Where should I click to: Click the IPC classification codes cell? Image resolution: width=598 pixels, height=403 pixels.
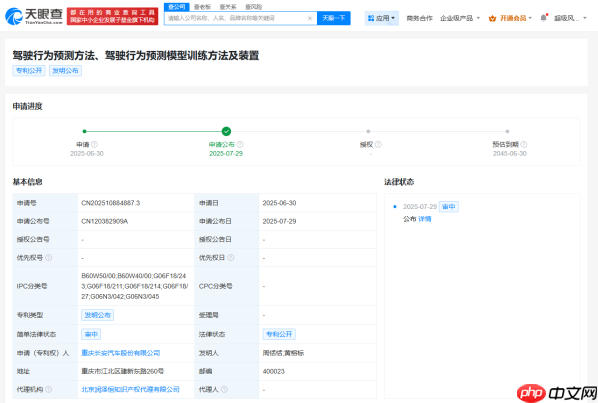[135, 286]
